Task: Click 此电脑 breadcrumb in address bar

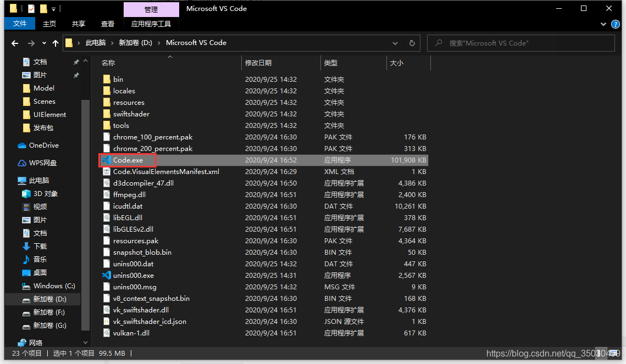Action: [96, 43]
